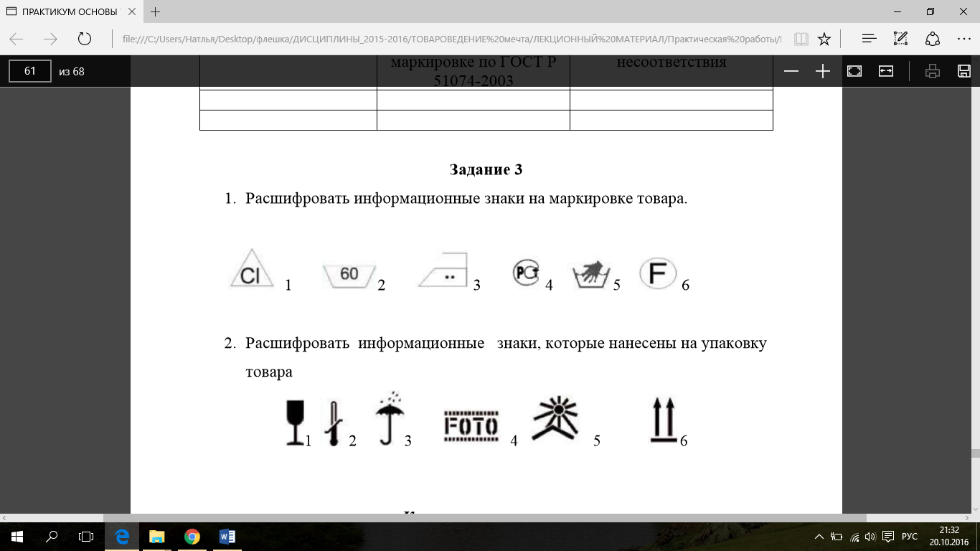980x551 pixels.
Task: Click the browser Back arrow
Action: tap(17, 39)
